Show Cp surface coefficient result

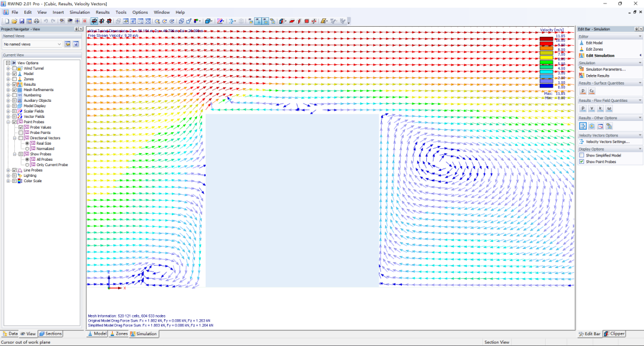[x=592, y=91]
